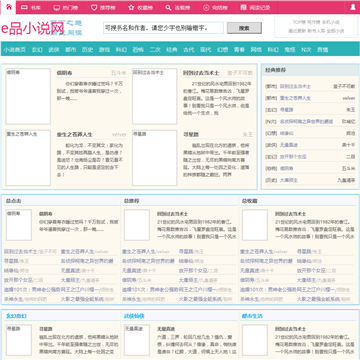Open the bold 借阴寿 title under 总点击
Screen dimensions: 360x360
click(x=46, y=214)
